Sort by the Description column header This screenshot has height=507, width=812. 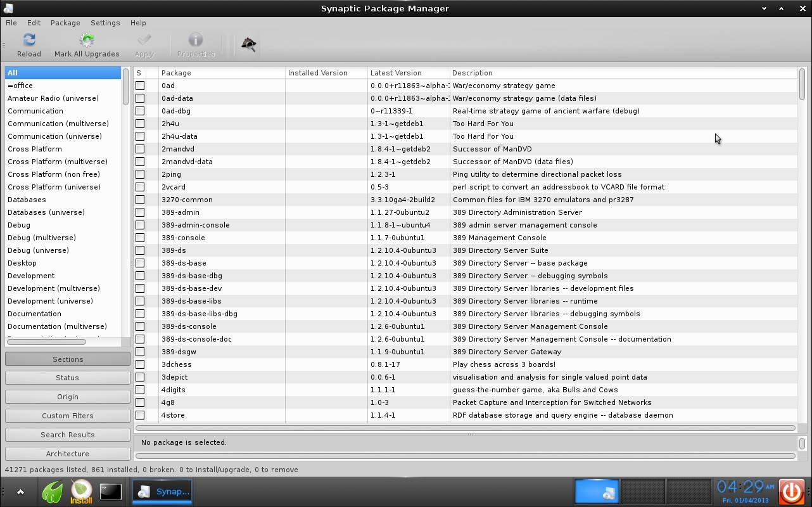click(623, 73)
